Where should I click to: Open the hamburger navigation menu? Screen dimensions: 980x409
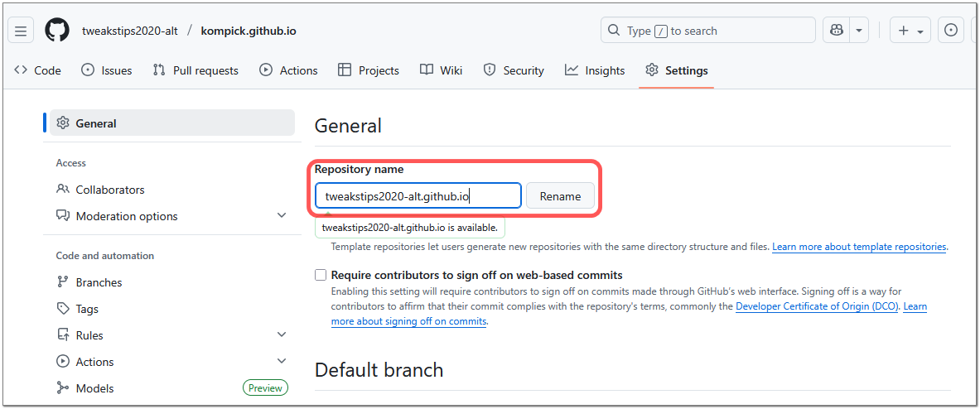pos(21,31)
